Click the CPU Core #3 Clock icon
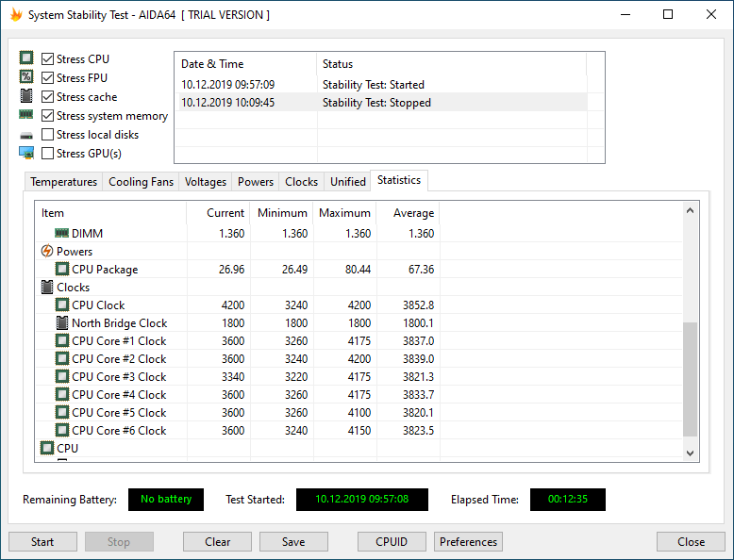The image size is (734, 560). click(x=61, y=376)
